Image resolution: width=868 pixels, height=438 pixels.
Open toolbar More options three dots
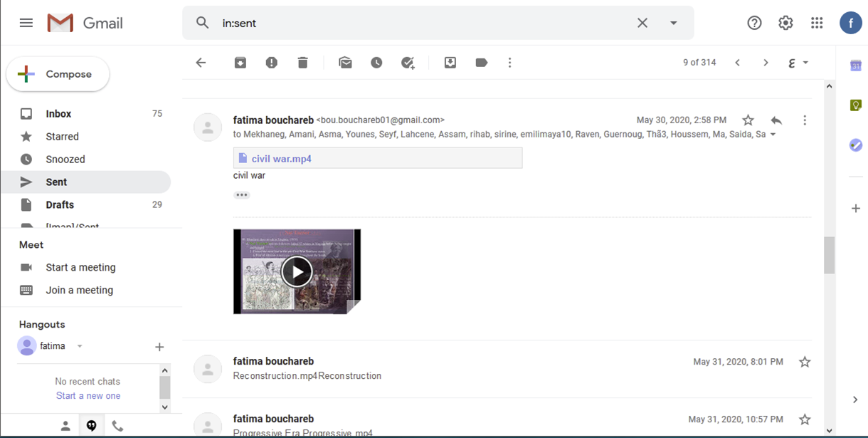(x=509, y=63)
